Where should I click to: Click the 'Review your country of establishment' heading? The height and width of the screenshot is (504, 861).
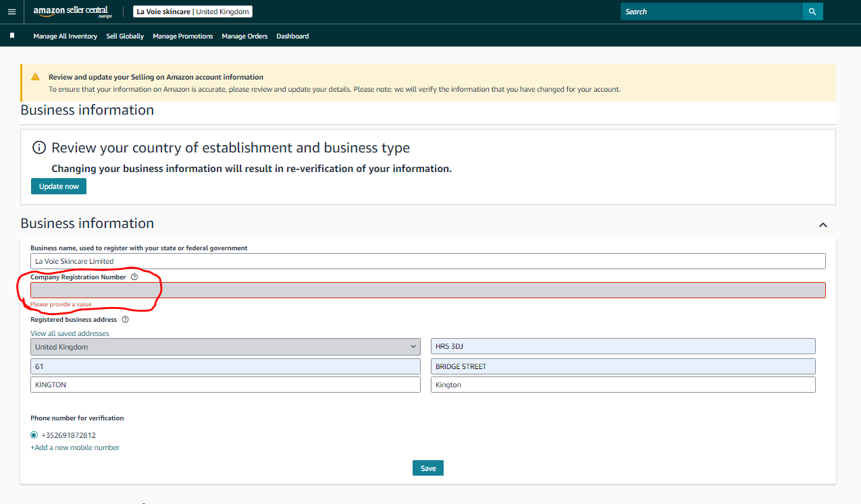click(230, 148)
